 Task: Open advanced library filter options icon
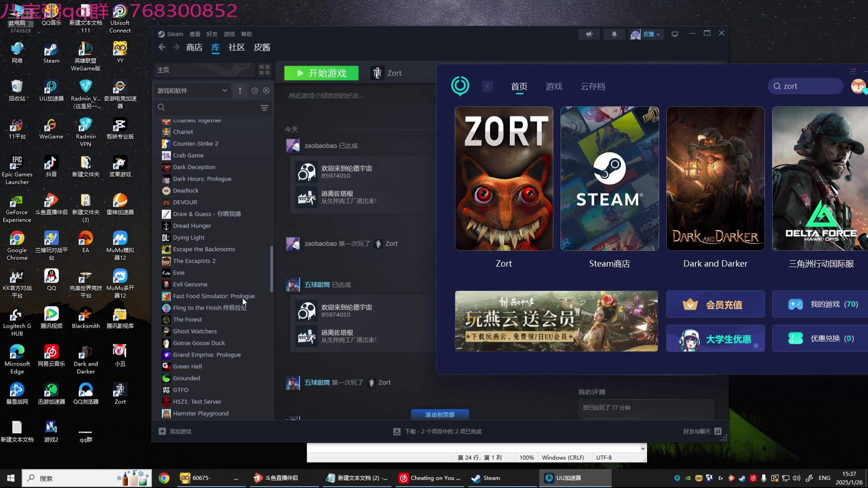pyautogui.click(x=264, y=108)
